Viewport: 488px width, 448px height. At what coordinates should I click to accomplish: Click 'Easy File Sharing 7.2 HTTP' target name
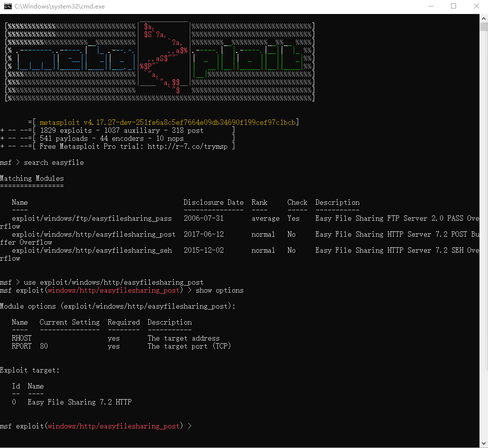click(x=80, y=402)
